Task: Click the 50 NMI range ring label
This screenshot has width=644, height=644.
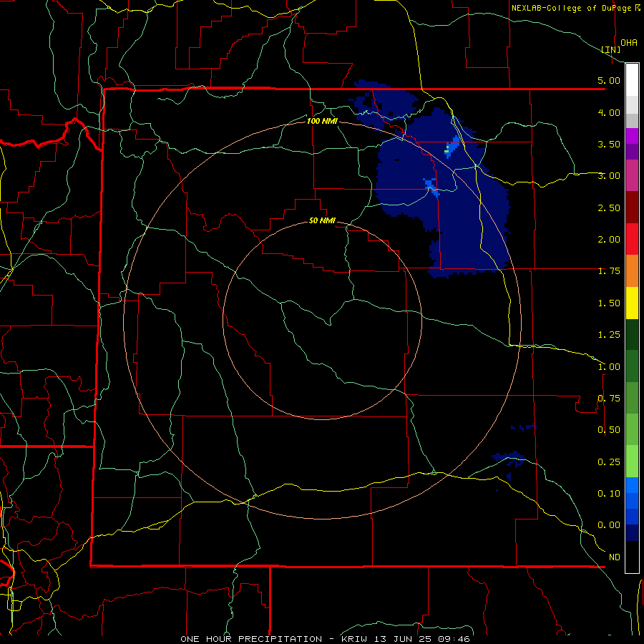Action: [322, 220]
